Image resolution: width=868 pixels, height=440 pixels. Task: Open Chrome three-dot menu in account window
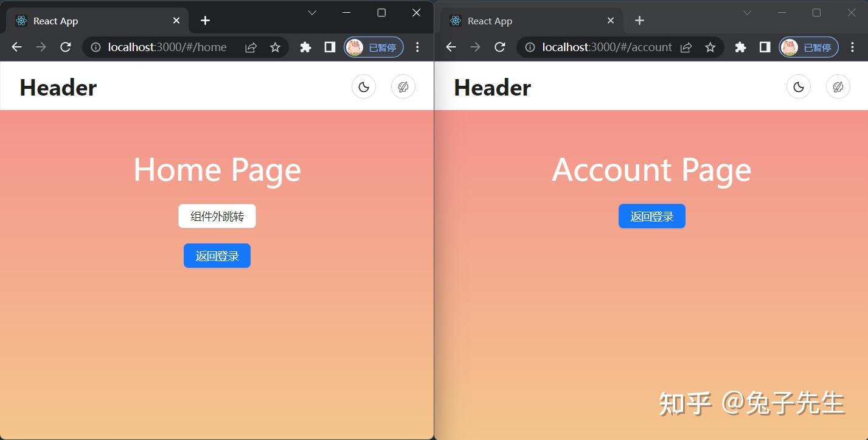click(852, 47)
